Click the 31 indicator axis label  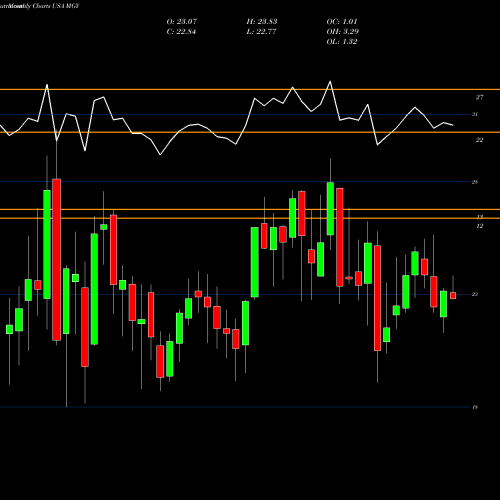(x=475, y=114)
